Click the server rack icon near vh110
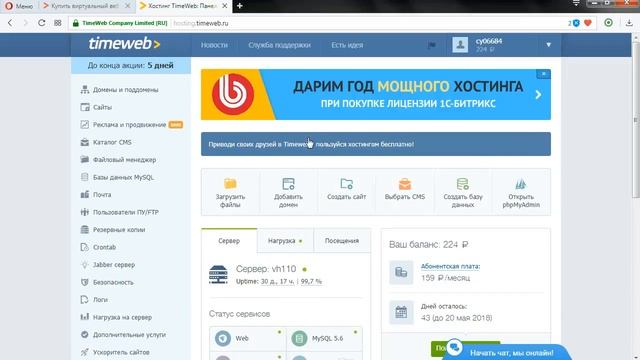This screenshot has height=360, width=640. pos(218,274)
